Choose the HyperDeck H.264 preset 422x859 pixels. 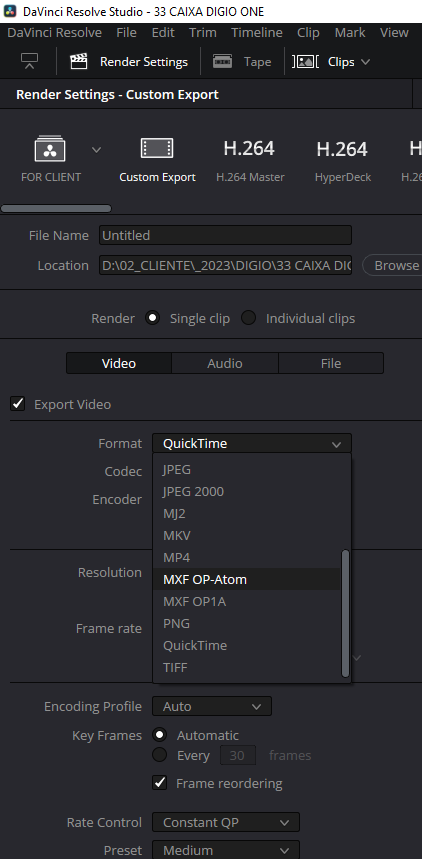click(x=343, y=159)
